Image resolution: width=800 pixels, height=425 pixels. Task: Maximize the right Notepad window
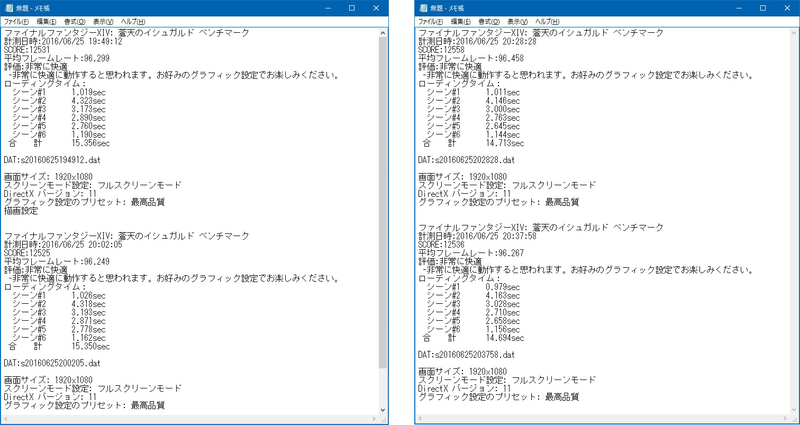(x=763, y=8)
